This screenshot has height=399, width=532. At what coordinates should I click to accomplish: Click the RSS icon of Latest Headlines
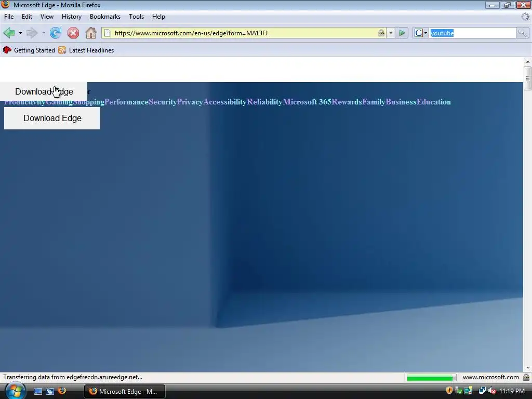point(62,50)
